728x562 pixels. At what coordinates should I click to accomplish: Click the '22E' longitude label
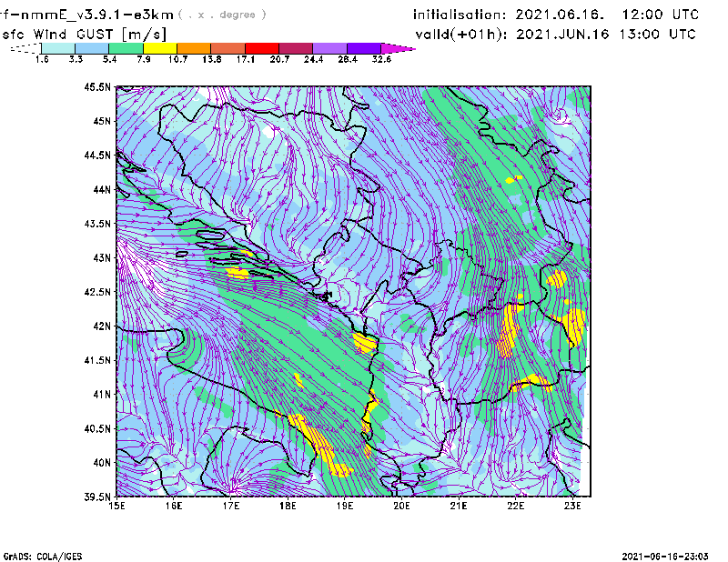[516, 506]
